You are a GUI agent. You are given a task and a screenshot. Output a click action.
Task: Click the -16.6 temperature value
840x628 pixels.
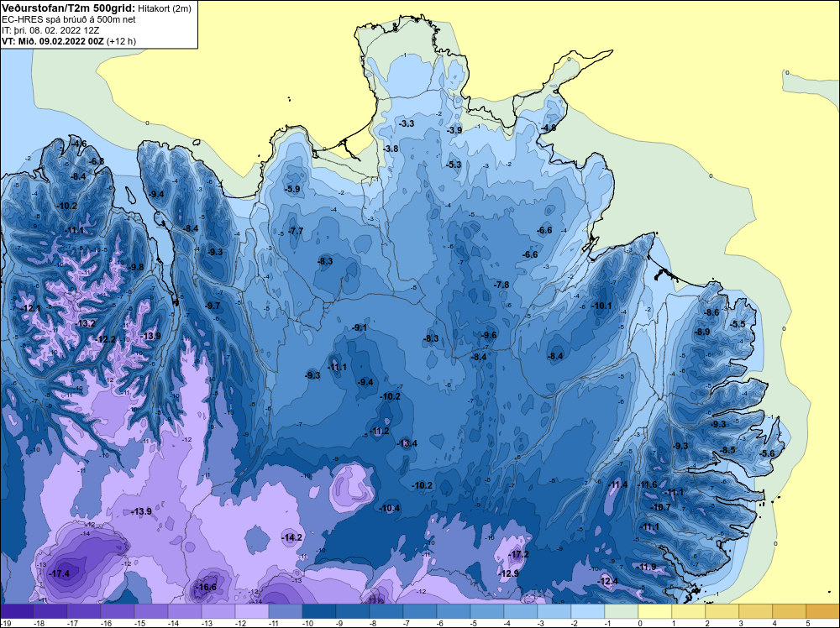(206, 587)
